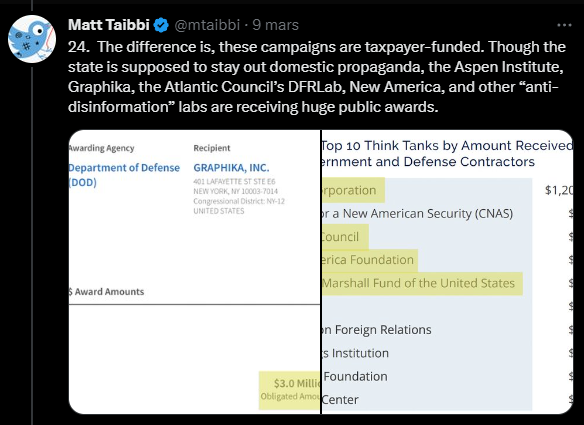Open the tweet's three-dot more menu

[x=564, y=25]
